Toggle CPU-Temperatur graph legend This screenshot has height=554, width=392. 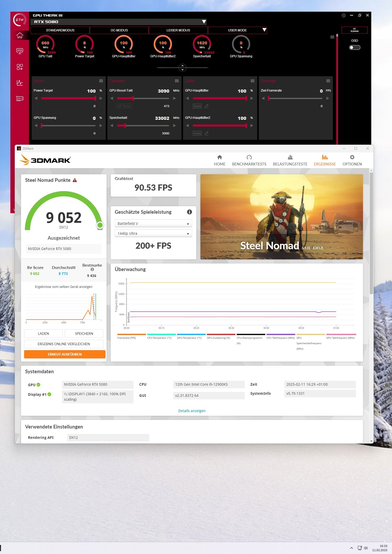pyautogui.click(x=161, y=336)
